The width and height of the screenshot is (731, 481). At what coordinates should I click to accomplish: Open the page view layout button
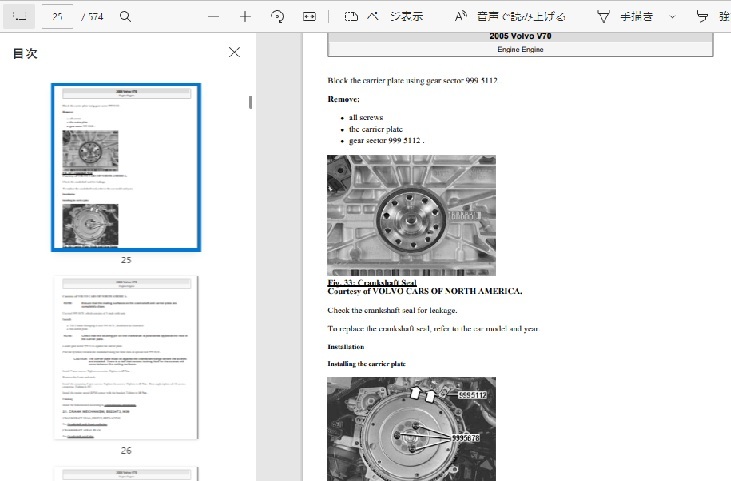[384, 16]
